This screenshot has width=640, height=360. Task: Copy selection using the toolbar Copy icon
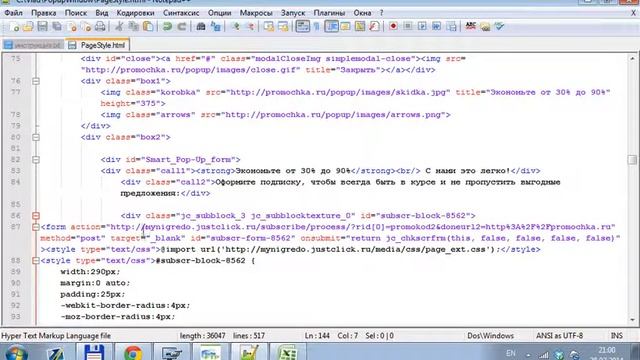133,27
